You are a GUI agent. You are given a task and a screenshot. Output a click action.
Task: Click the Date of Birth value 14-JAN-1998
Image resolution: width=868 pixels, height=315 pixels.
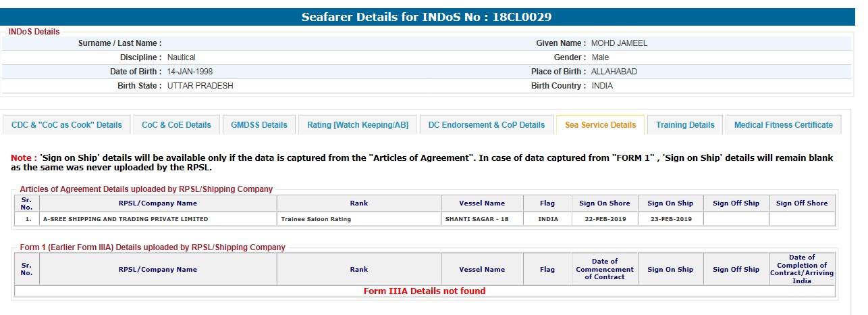coord(190,72)
